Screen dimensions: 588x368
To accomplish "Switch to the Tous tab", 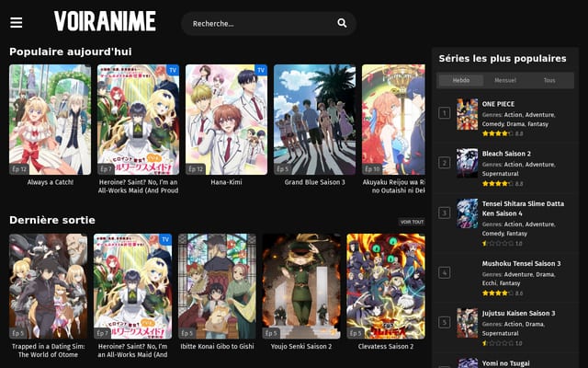I will [x=549, y=80].
